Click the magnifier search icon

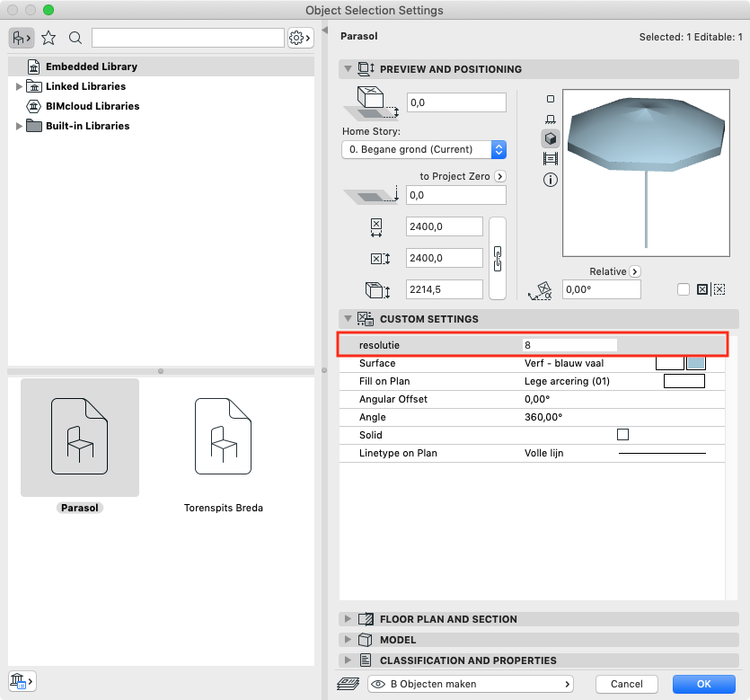point(75,38)
